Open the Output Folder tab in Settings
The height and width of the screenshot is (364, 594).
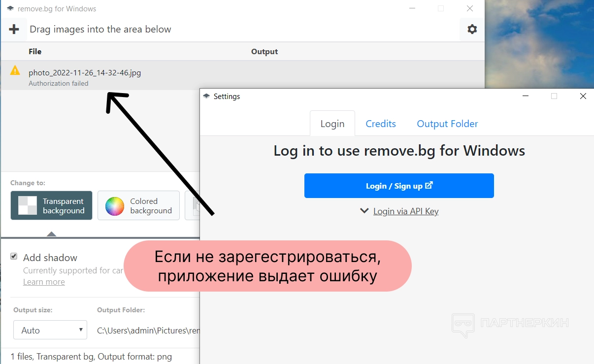pyautogui.click(x=447, y=124)
